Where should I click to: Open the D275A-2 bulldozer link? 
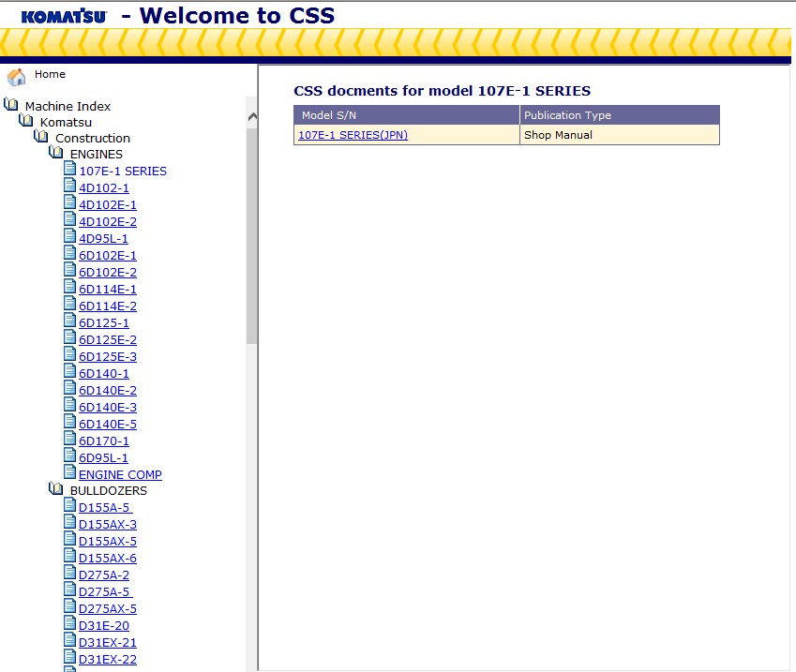104,575
